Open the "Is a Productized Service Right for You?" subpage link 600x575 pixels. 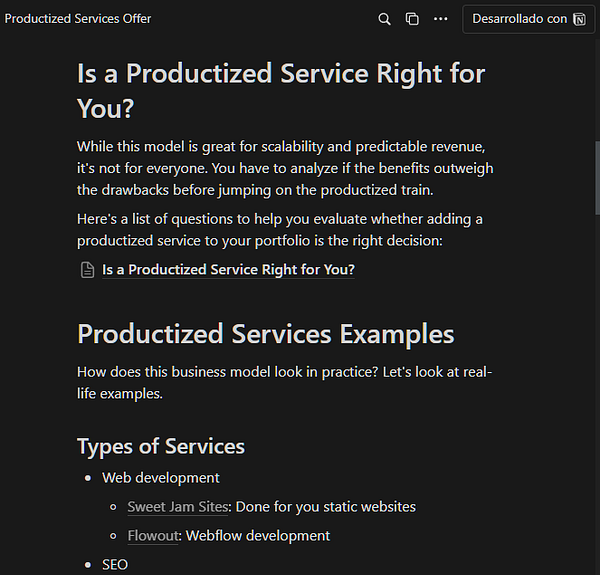228,270
